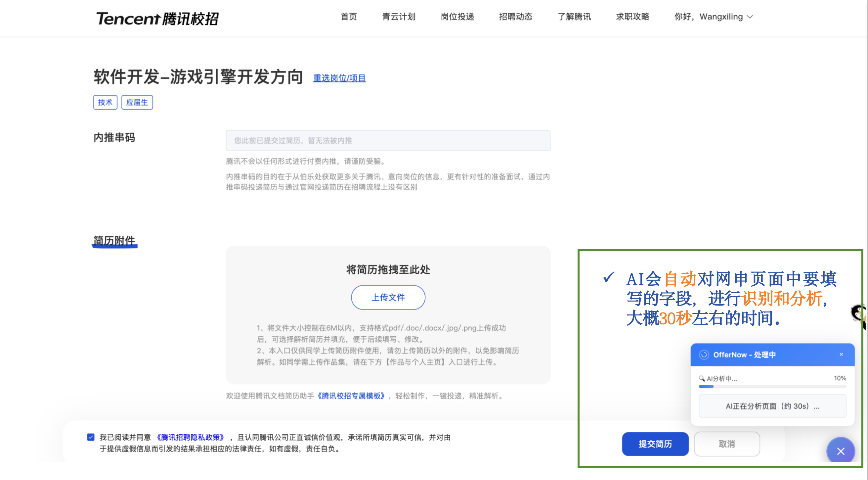This screenshot has width=868, height=480.
Task: Click the OfferNow spinner icon
Action: click(x=704, y=355)
